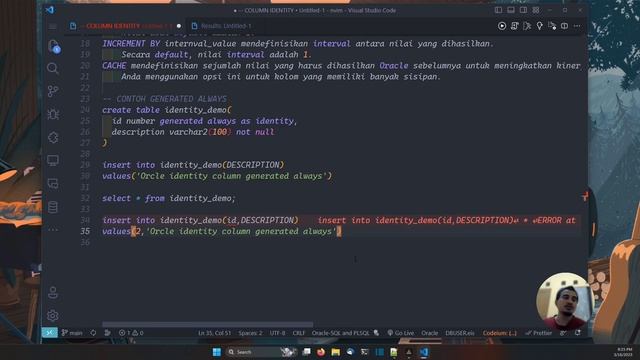Screen dimensions: 640x360
Task: Open File Explorer from taskbar
Action: click(x=336, y=352)
